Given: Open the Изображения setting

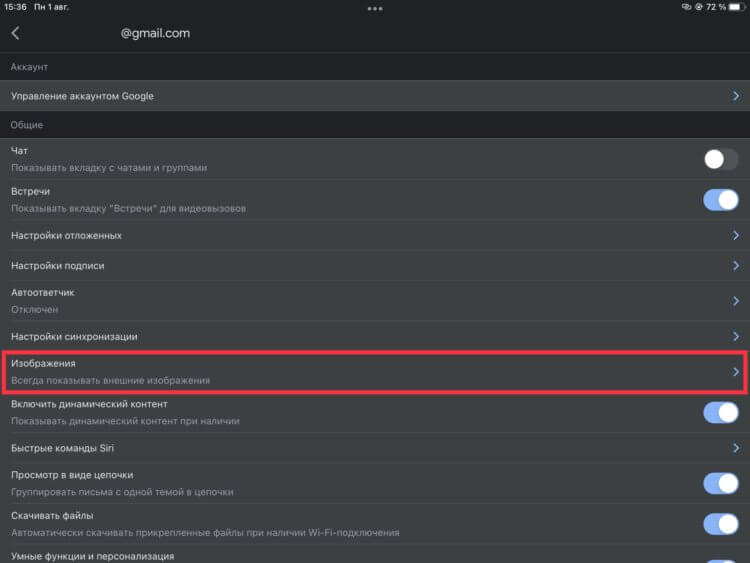Looking at the screenshot, I should (375, 372).
